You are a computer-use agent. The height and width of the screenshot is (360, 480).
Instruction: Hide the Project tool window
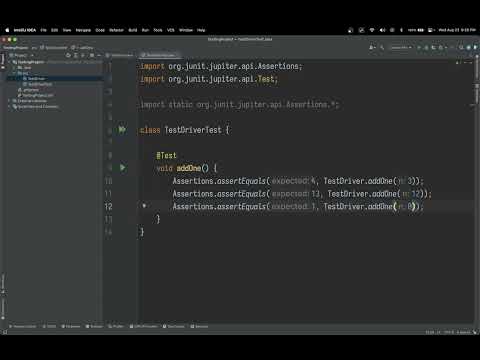99,55
